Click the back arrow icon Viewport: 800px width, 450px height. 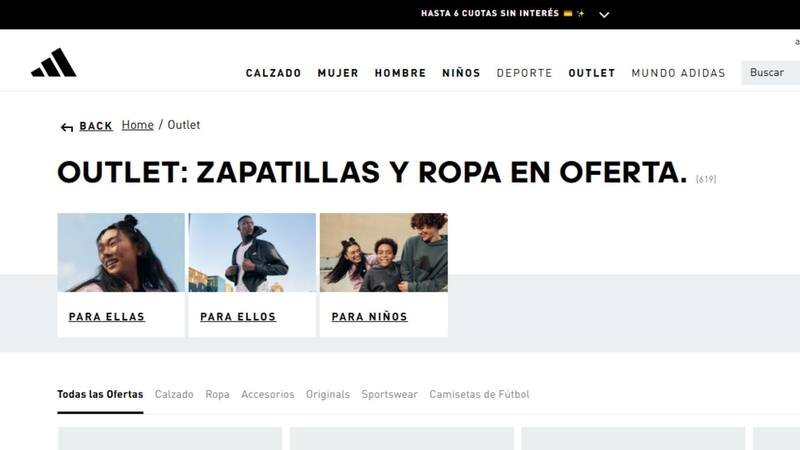point(67,127)
